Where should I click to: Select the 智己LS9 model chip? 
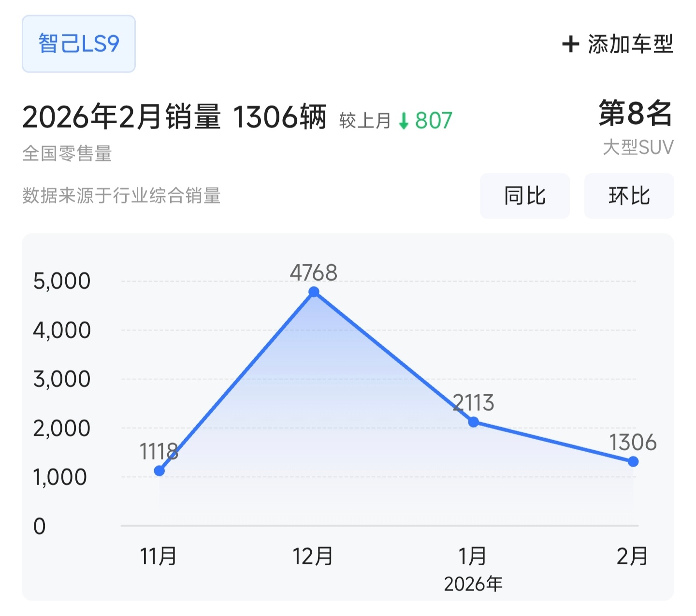pyautogui.click(x=79, y=44)
